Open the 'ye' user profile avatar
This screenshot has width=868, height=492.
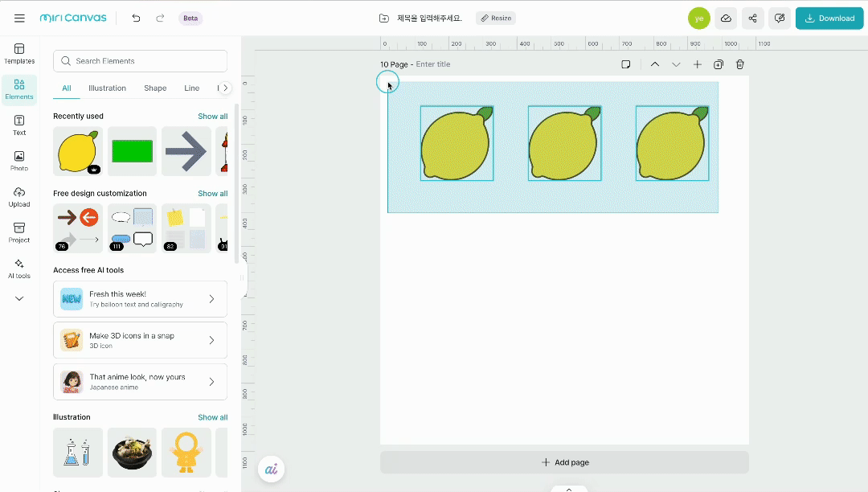tap(699, 18)
